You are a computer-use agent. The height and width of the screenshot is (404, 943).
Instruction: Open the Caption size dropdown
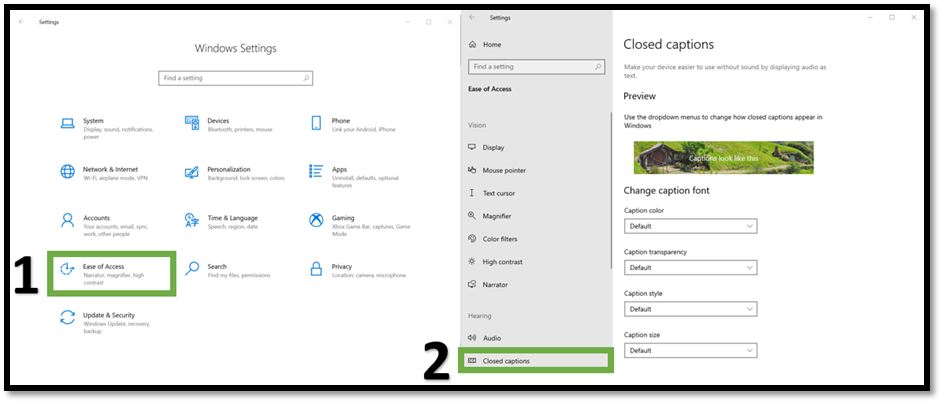(x=689, y=351)
